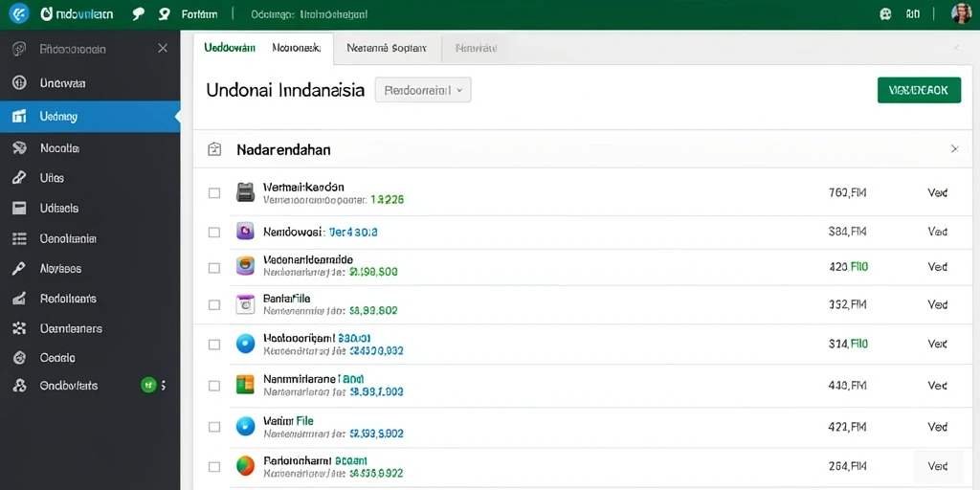This screenshot has height=490, width=980.
Task: Click the Vadenanideamide row icon
Action: [246, 266]
